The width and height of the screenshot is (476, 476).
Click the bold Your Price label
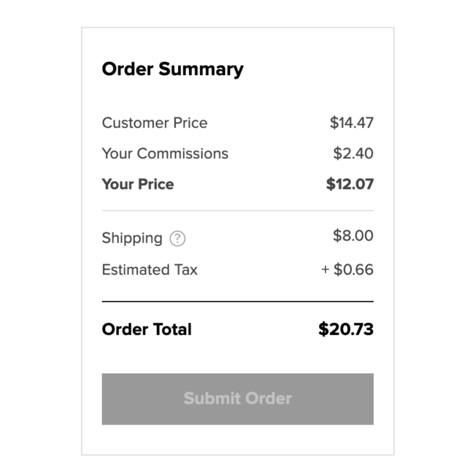(x=138, y=184)
